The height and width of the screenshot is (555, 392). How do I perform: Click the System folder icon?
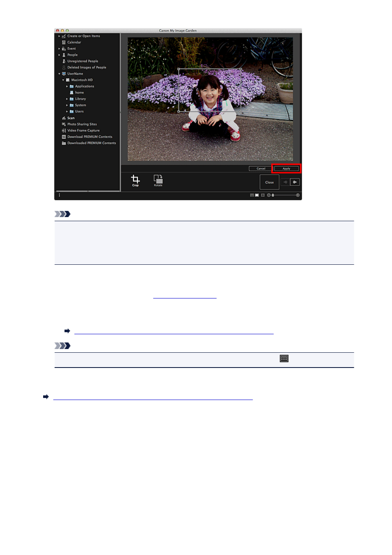tap(71, 105)
